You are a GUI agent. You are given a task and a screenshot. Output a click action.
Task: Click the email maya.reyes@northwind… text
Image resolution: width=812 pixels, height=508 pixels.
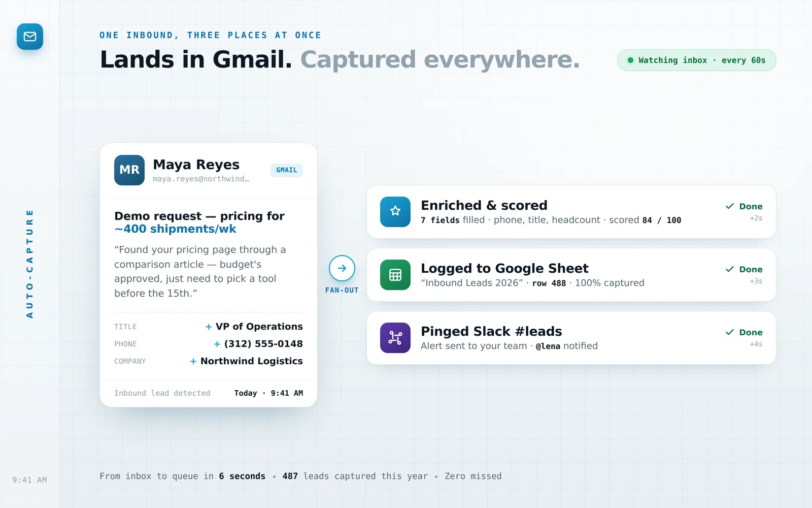tap(201, 179)
